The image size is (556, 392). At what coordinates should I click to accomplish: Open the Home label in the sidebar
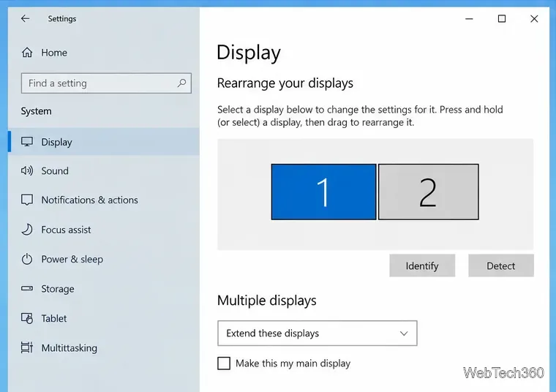pos(54,53)
